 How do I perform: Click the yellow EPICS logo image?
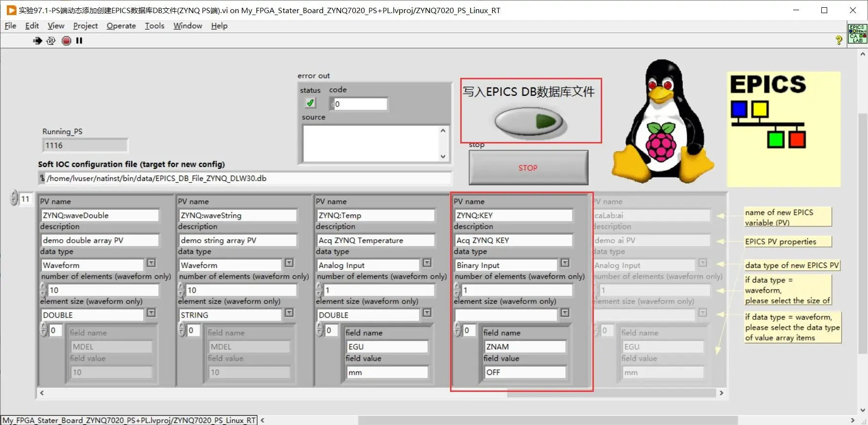coord(783,129)
